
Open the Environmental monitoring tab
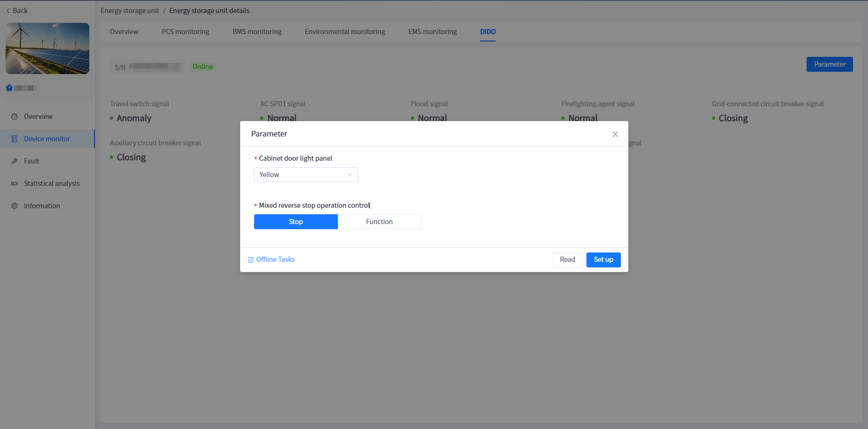coord(344,32)
